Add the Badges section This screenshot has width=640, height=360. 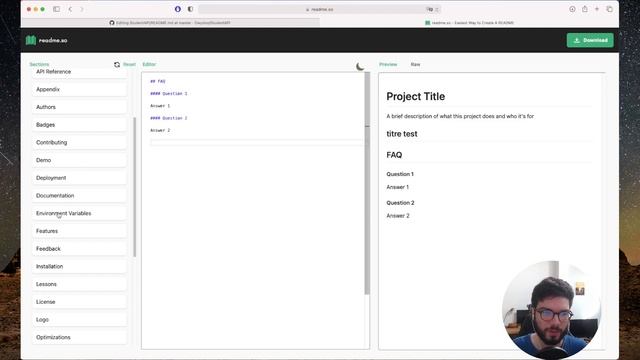point(80,125)
